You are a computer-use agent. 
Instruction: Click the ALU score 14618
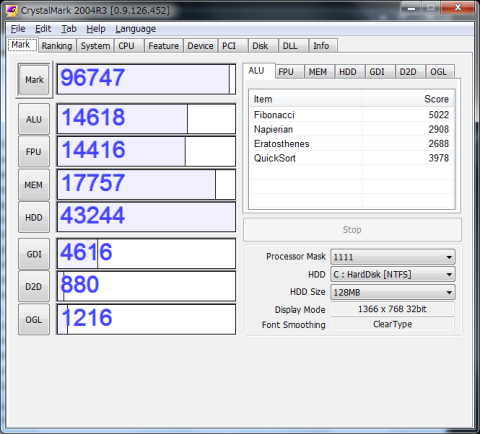(x=93, y=117)
